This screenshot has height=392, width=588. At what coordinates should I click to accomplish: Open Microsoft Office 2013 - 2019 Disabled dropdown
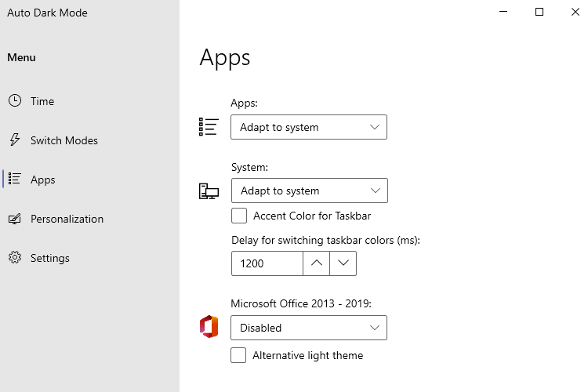point(309,328)
